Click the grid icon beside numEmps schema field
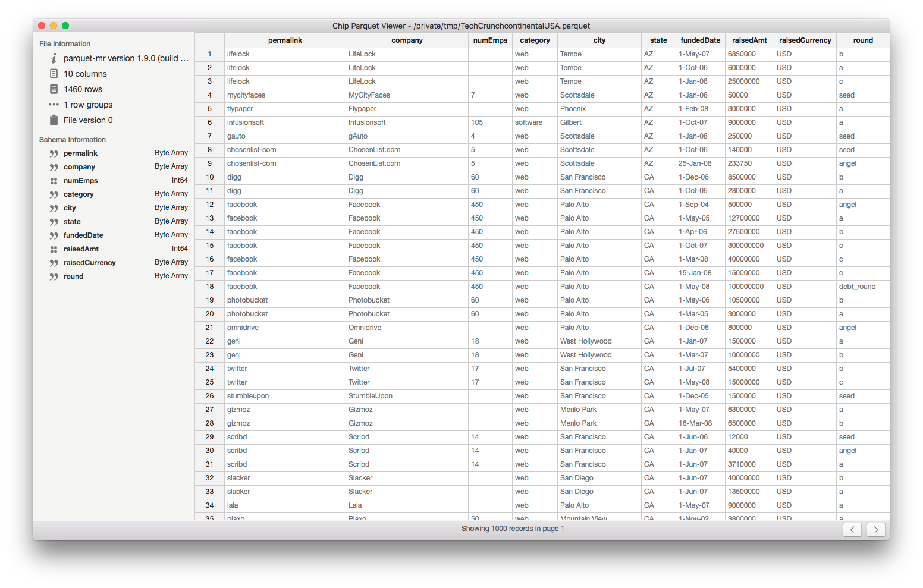Viewport: 923px width, 588px height. pos(54,181)
